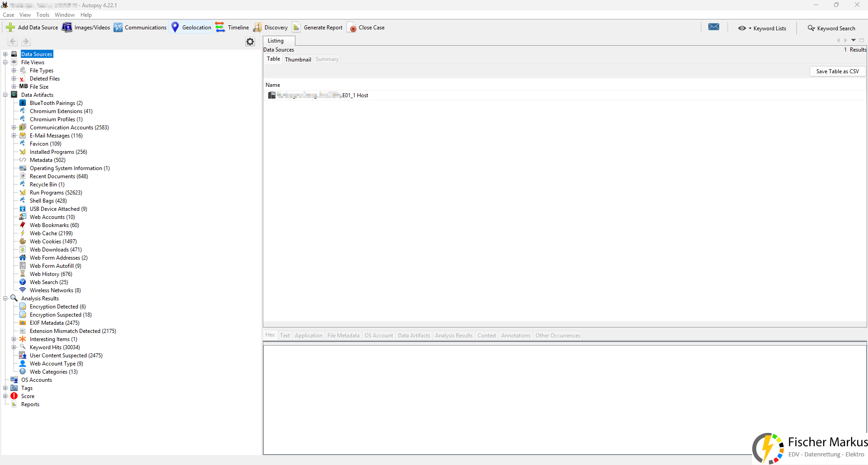Click Save Table as CSV button
This screenshot has height=465, width=868.
[x=837, y=71]
